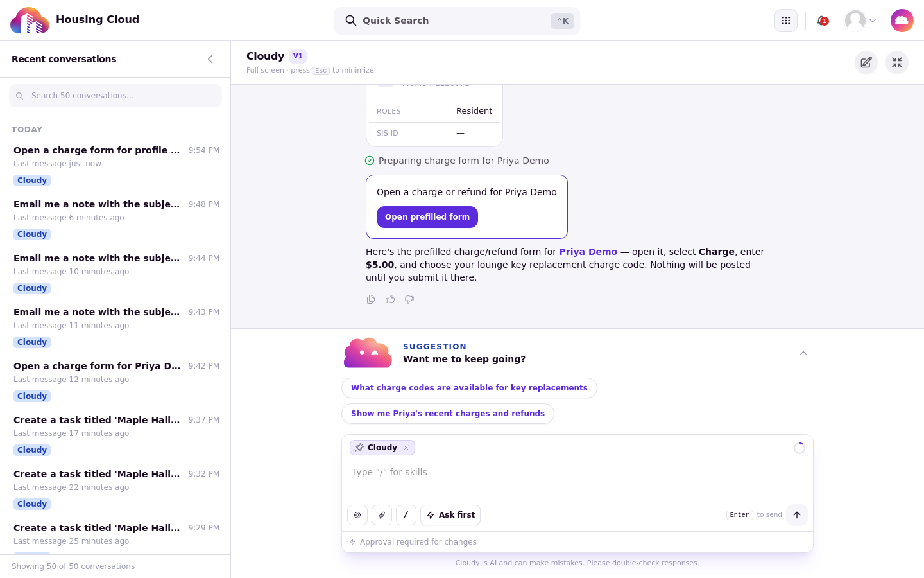The image size is (924, 578).
Task: Attach a file with the paperclip icon
Action: (382, 515)
